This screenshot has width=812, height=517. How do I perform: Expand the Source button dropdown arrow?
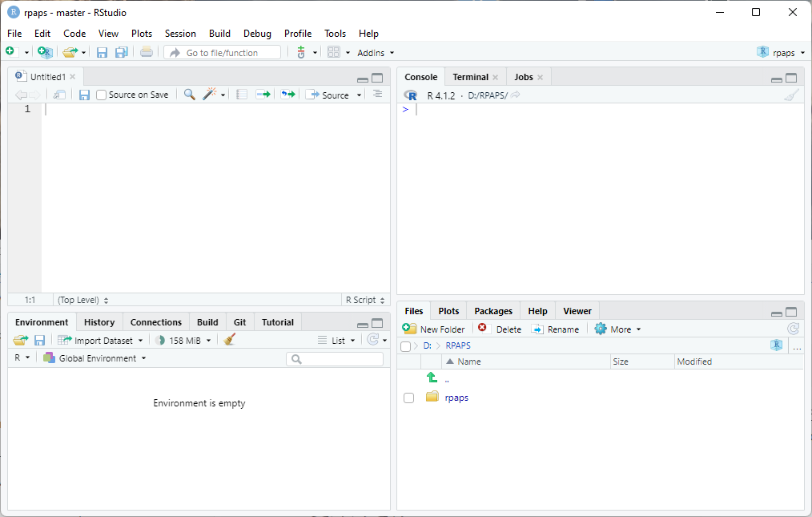(x=359, y=95)
